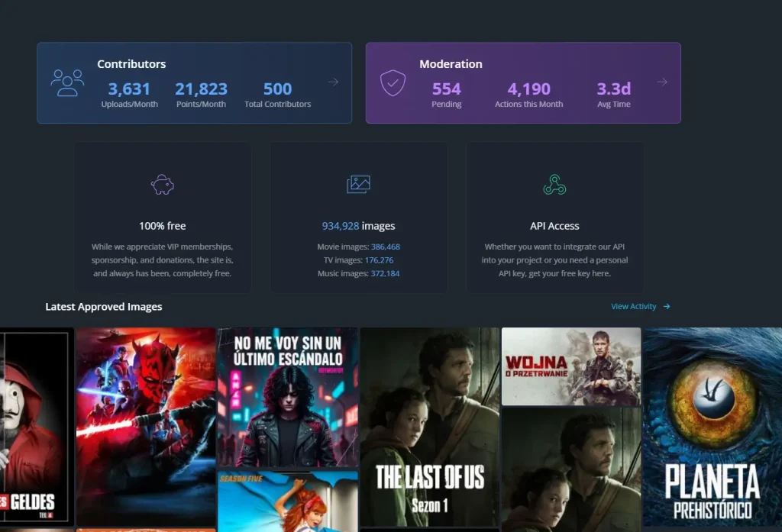Click the Contributors people icon
The height and width of the screenshot is (532, 782).
[x=67, y=82]
